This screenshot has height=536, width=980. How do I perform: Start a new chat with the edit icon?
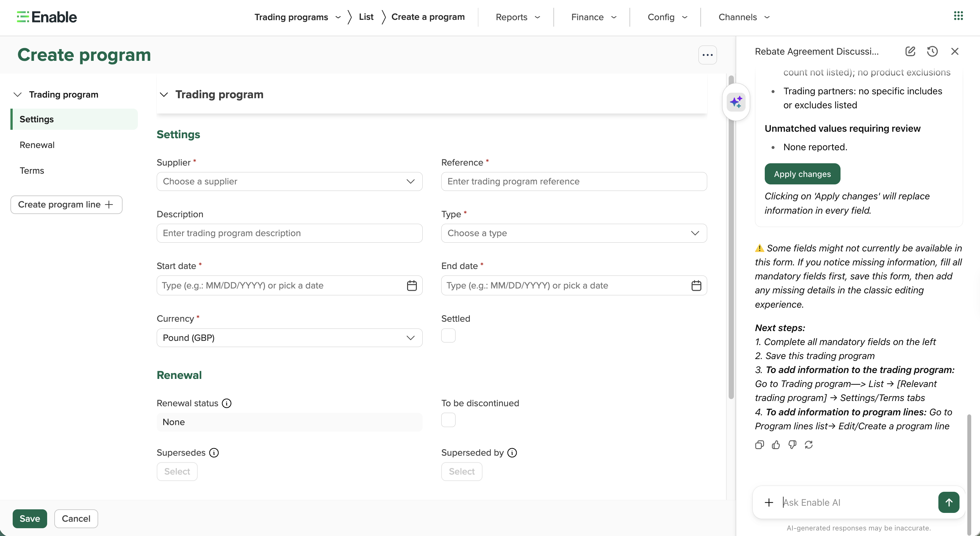[910, 51]
